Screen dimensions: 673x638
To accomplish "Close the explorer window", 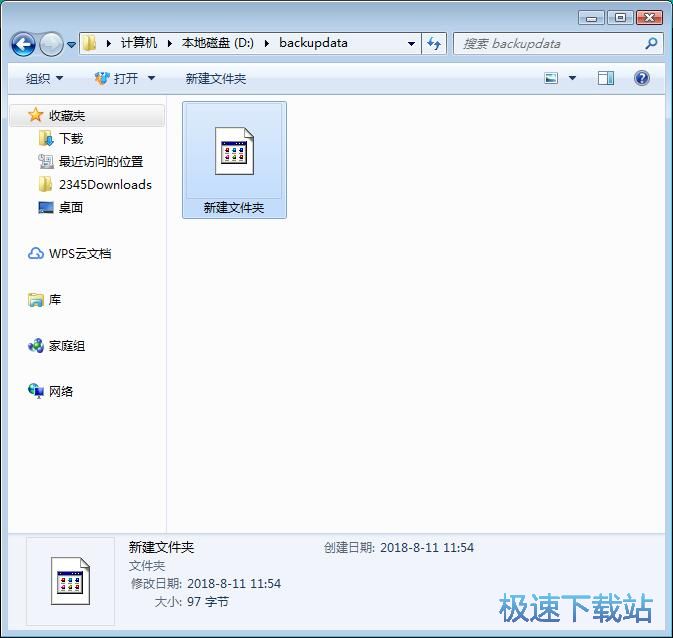I will pos(649,18).
